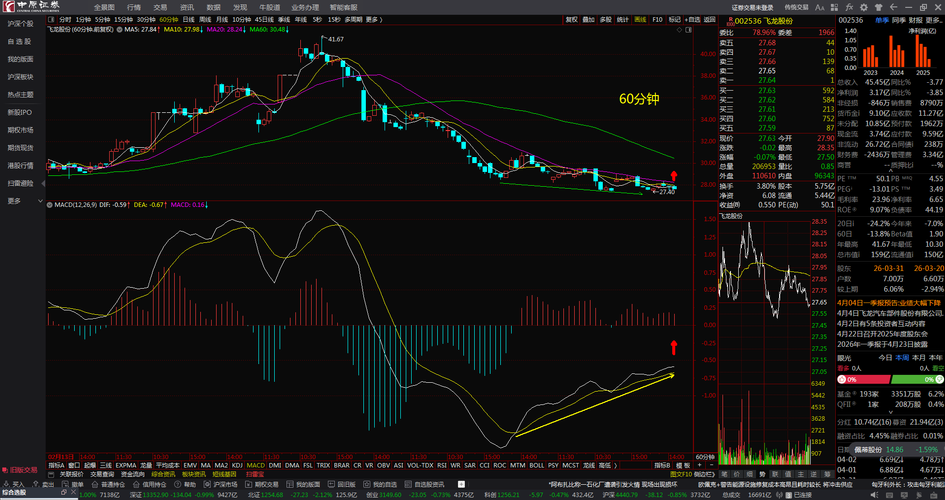The image size is (945, 500).
Task: Select the MACD indicator button
Action: tap(256, 465)
